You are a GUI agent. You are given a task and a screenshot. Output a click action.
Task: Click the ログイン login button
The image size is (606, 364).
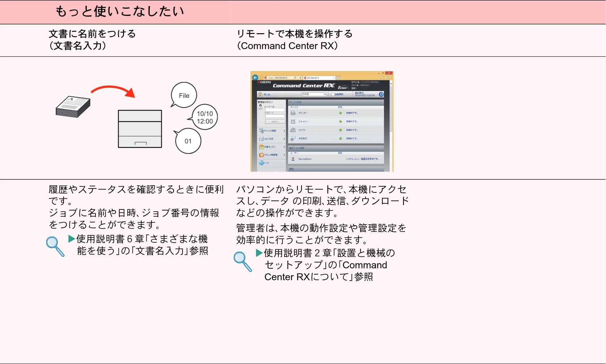click(275, 122)
